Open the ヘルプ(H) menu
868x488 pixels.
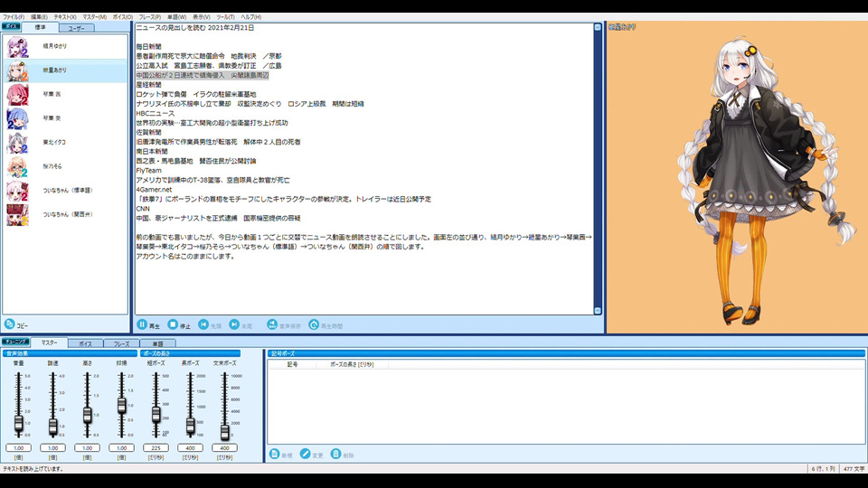(x=250, y=17)
